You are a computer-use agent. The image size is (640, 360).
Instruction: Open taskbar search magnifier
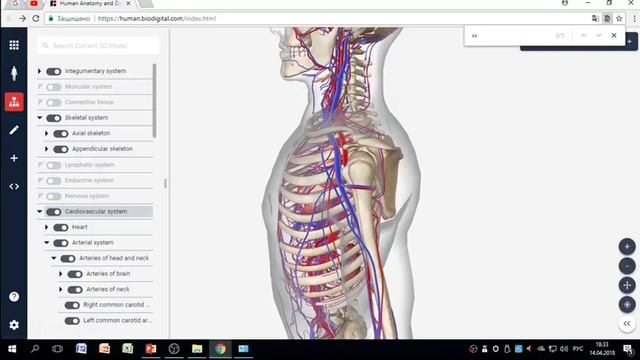click(35, 349)
